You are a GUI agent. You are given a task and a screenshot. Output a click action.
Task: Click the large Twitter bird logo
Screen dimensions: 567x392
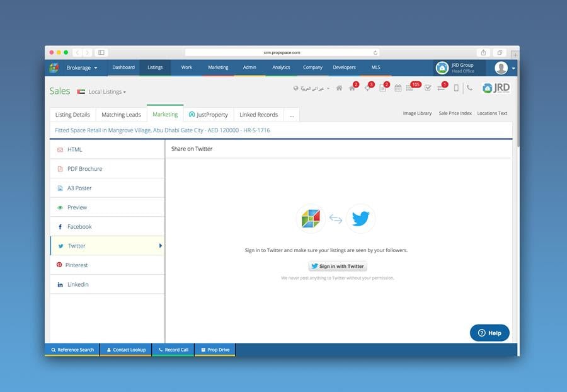click(360, 219)
